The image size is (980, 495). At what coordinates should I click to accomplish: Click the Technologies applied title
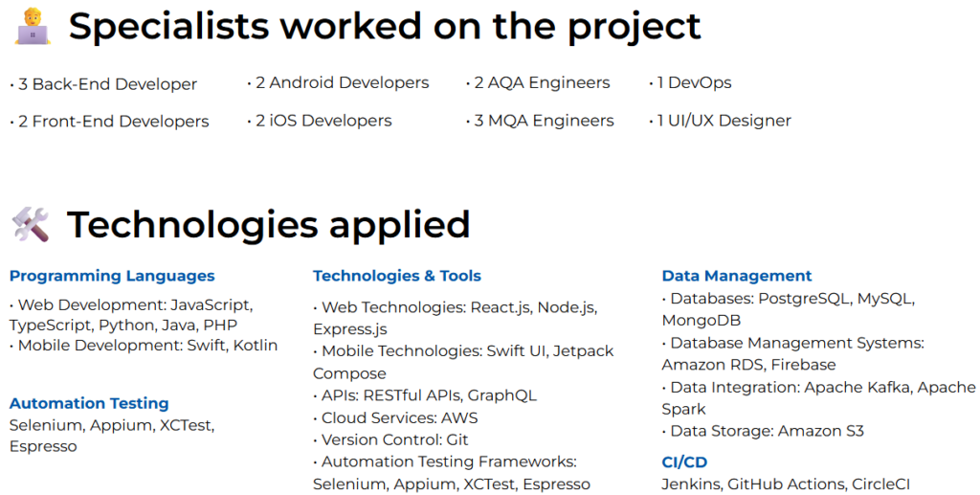tap(268, 225)
